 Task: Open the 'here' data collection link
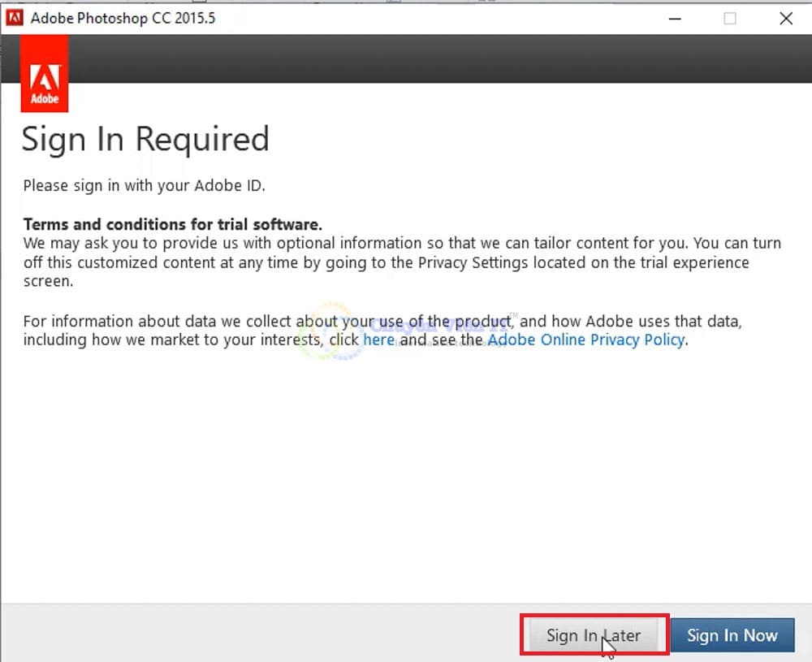[378, 340]
